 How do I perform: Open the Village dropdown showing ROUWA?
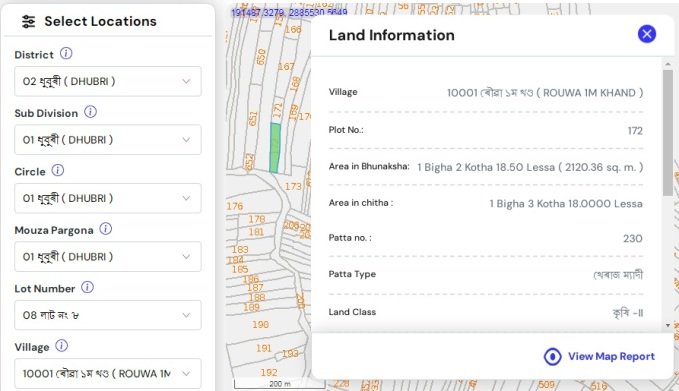click(108, 373)
